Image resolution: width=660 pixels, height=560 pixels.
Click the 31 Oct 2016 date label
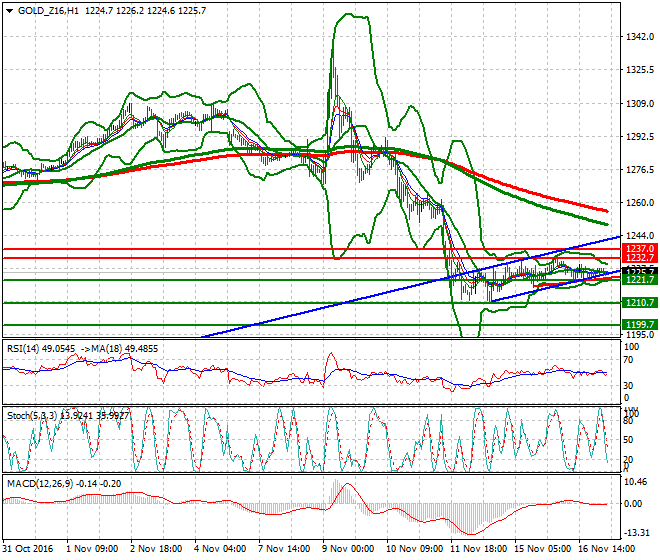[x=28, y=549]
